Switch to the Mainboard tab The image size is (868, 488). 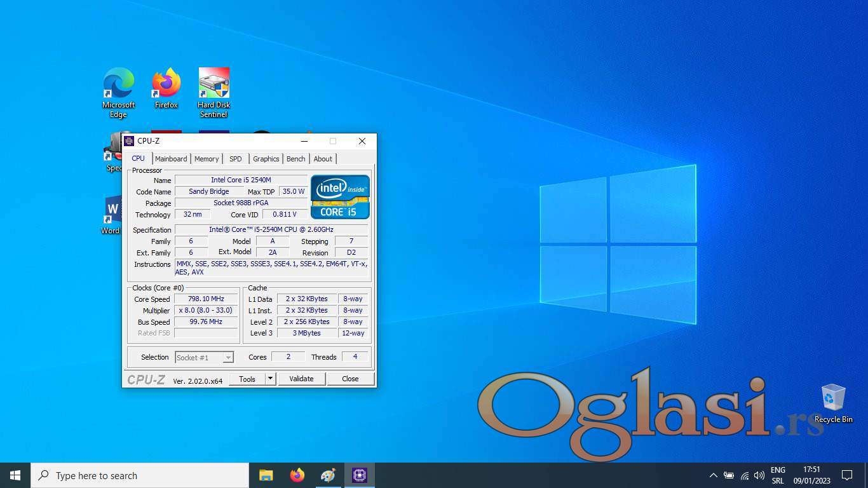click(171, 159)
